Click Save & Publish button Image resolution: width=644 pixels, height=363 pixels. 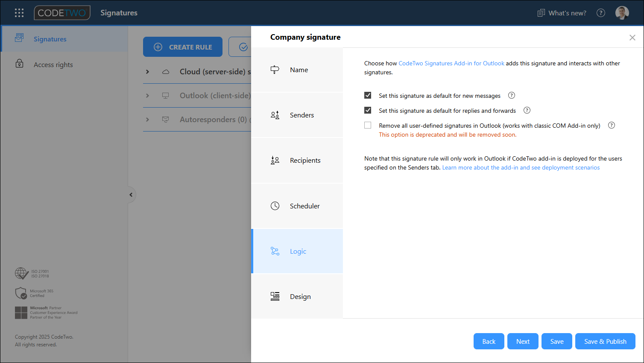pos(605,341)
